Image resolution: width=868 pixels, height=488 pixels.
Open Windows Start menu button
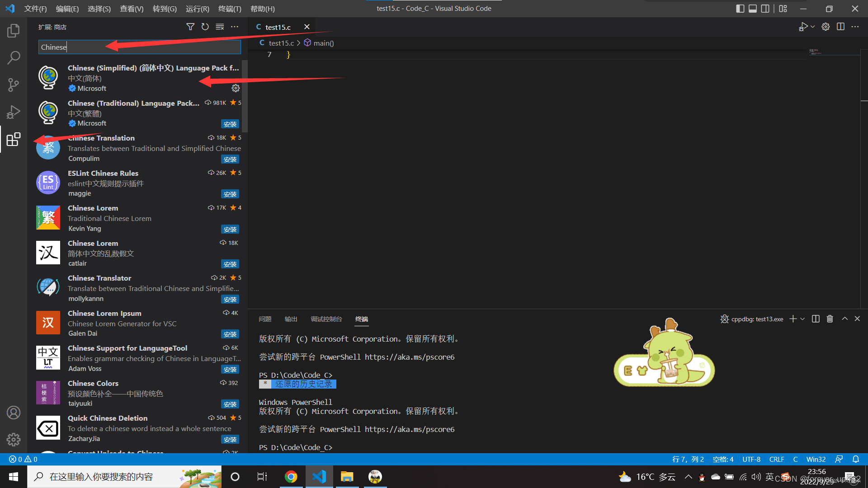point(14,477)
